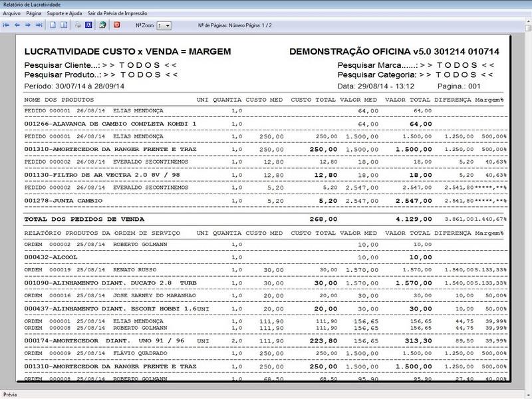Jump to last page icon
532x399 pixels.
[39, 25]
